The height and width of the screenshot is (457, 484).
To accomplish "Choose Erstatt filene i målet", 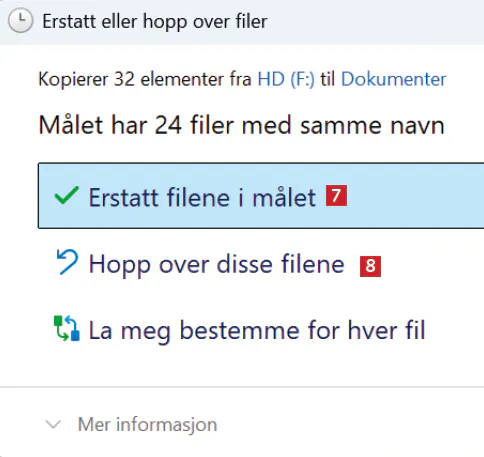I will [202, 198].
